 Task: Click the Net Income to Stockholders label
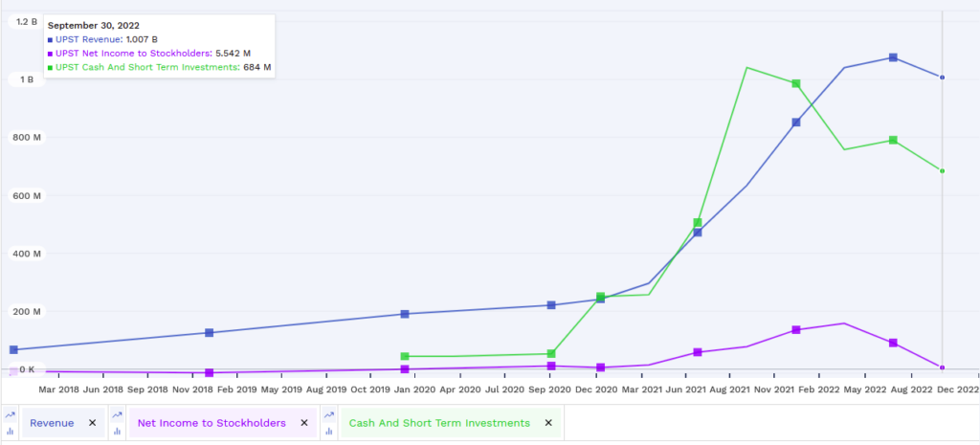tap(212, 423)
